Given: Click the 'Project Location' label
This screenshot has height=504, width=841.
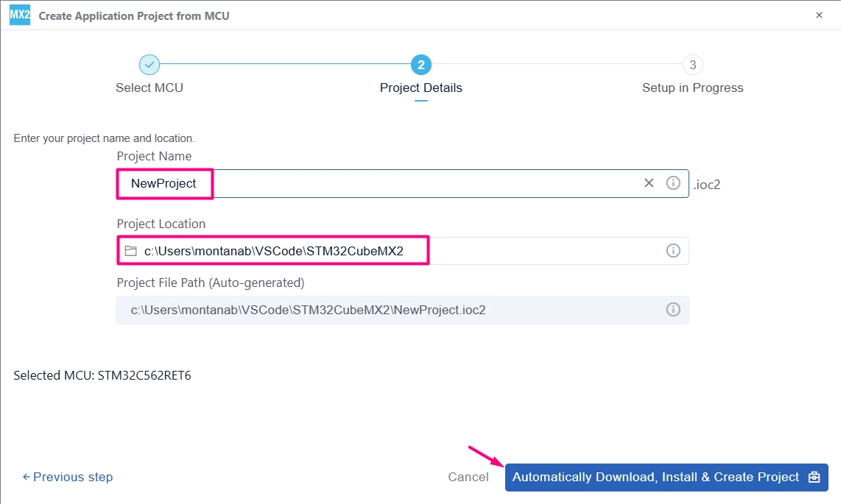Looking at the screenshot, I should (x=161, y=224).
